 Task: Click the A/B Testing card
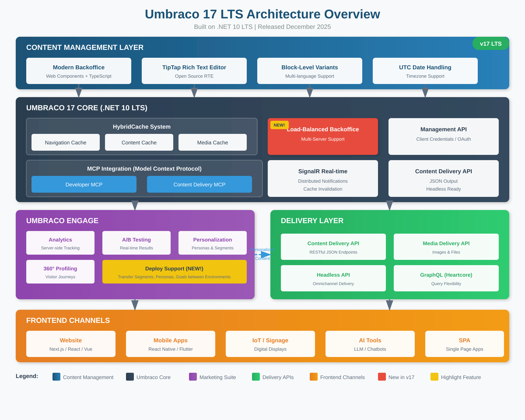136,243
